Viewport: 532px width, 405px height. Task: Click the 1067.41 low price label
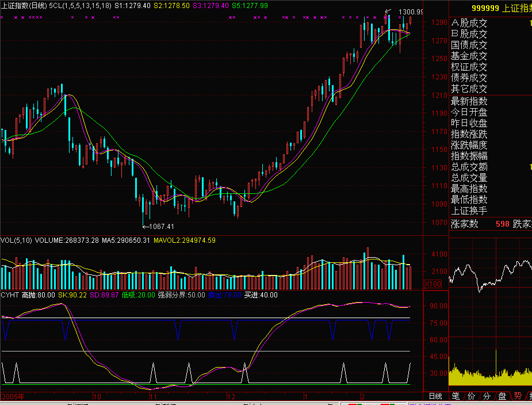(162, 227)
